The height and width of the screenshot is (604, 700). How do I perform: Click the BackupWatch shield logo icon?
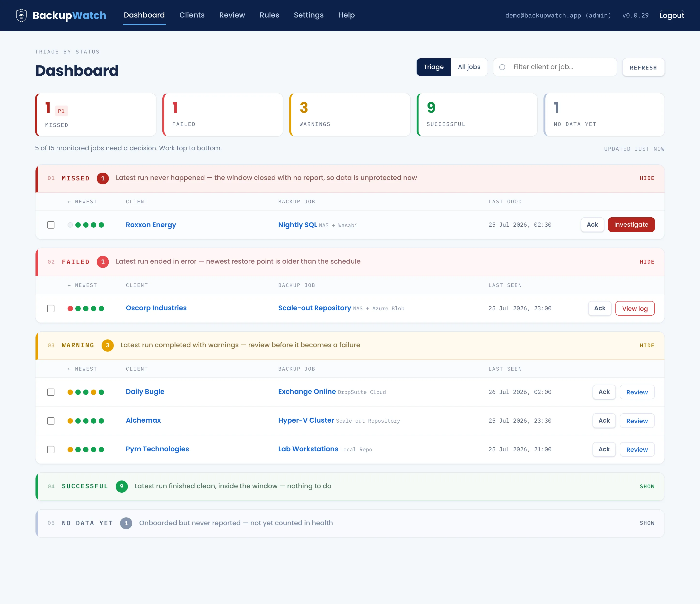21,15
